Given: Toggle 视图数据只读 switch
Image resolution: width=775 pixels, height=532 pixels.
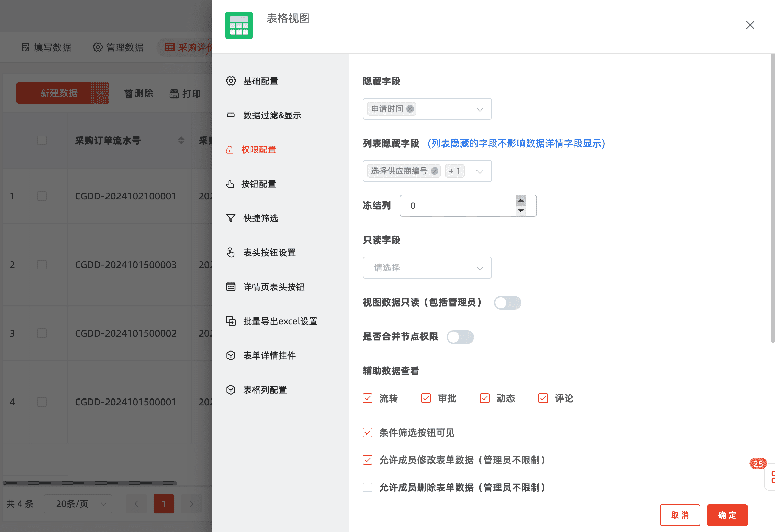Looking at the screenshot, I should pyautogui.click(x=507, y=303).
